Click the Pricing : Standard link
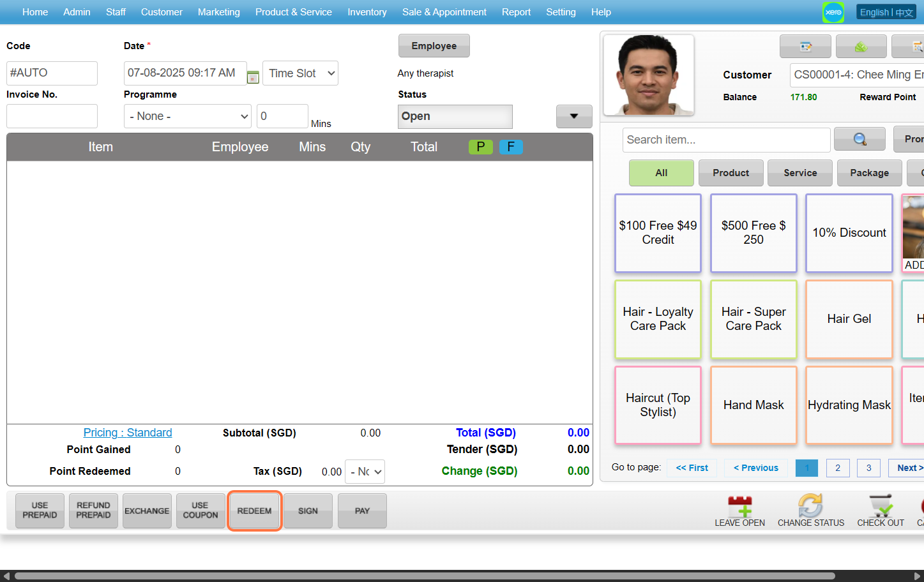 pos(128,433)
